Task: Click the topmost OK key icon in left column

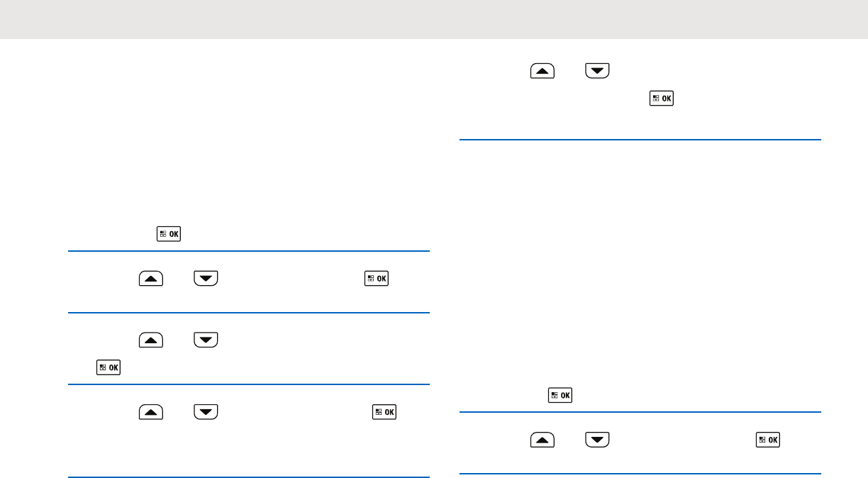Action: (169, 234)
